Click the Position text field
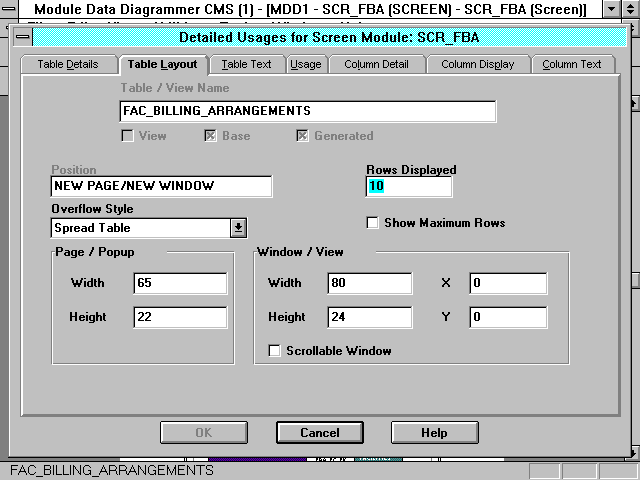 click(x=160, y=187)
